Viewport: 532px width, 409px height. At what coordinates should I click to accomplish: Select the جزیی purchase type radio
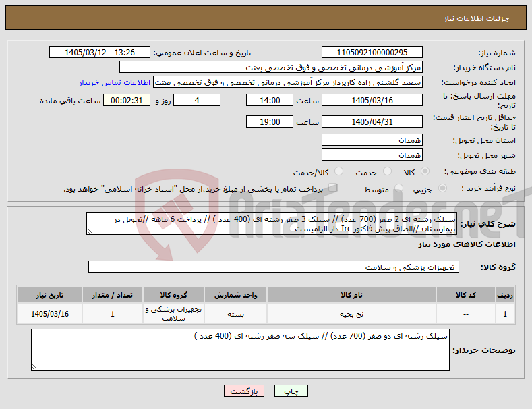point(442,188)
